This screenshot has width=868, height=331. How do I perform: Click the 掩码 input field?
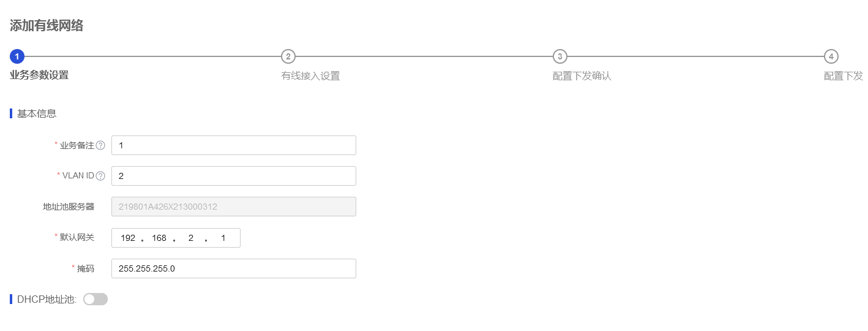point(233,268)
